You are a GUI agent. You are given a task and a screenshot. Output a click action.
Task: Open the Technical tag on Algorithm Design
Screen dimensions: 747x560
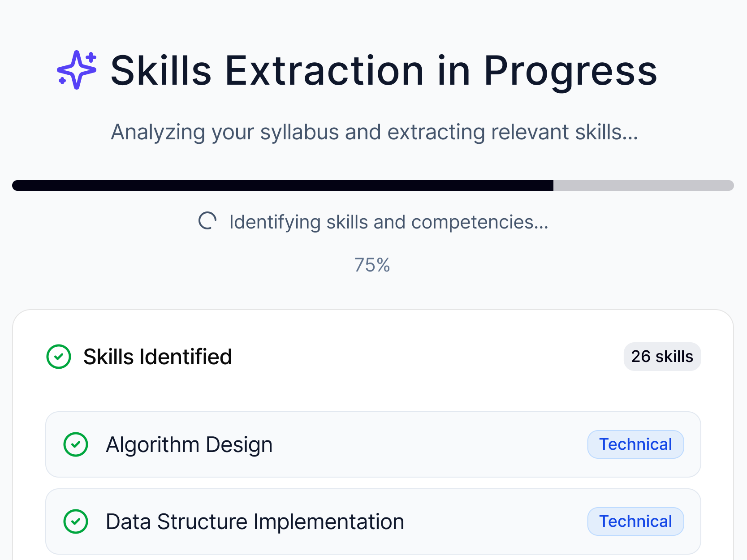pos(635,444)
